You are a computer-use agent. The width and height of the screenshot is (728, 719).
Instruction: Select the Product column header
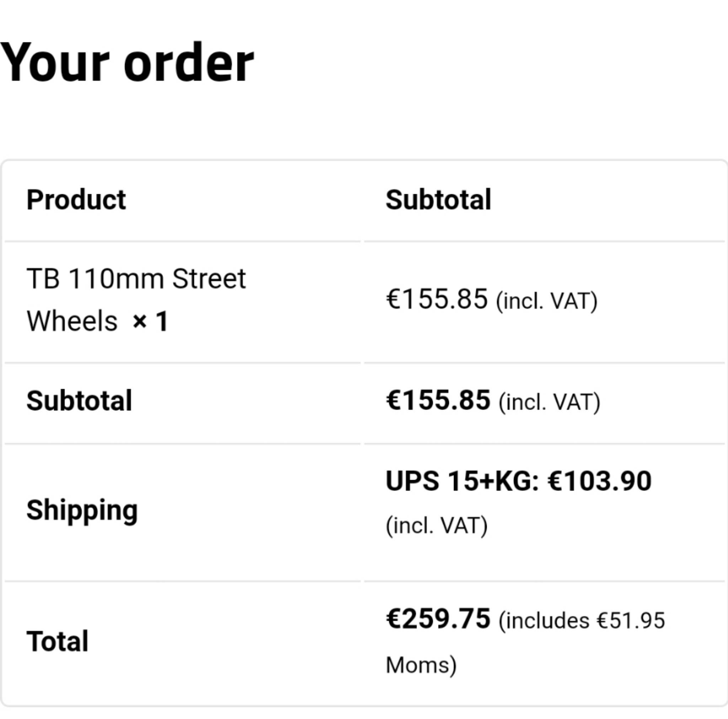click(x=76, y=199)
